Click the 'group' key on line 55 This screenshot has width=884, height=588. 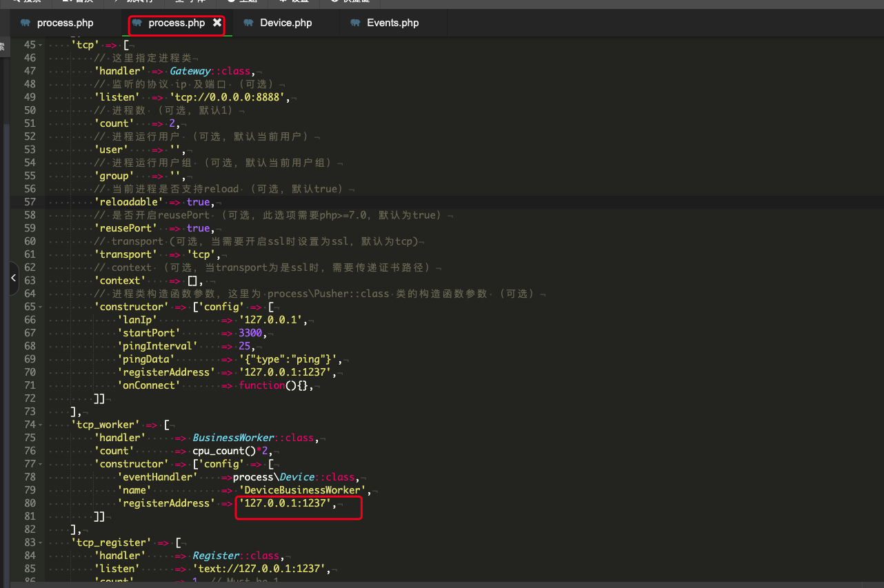pos(114,176)
